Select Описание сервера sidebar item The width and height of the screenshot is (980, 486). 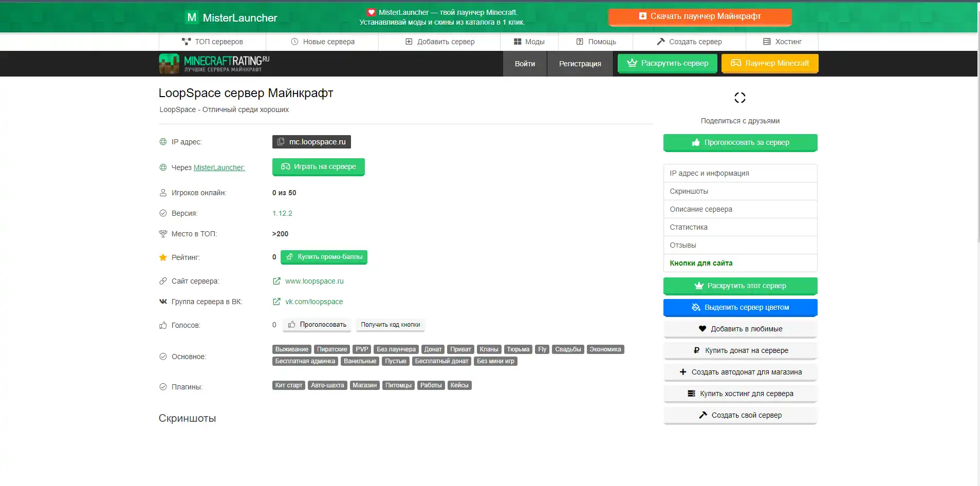coord(740,209)
